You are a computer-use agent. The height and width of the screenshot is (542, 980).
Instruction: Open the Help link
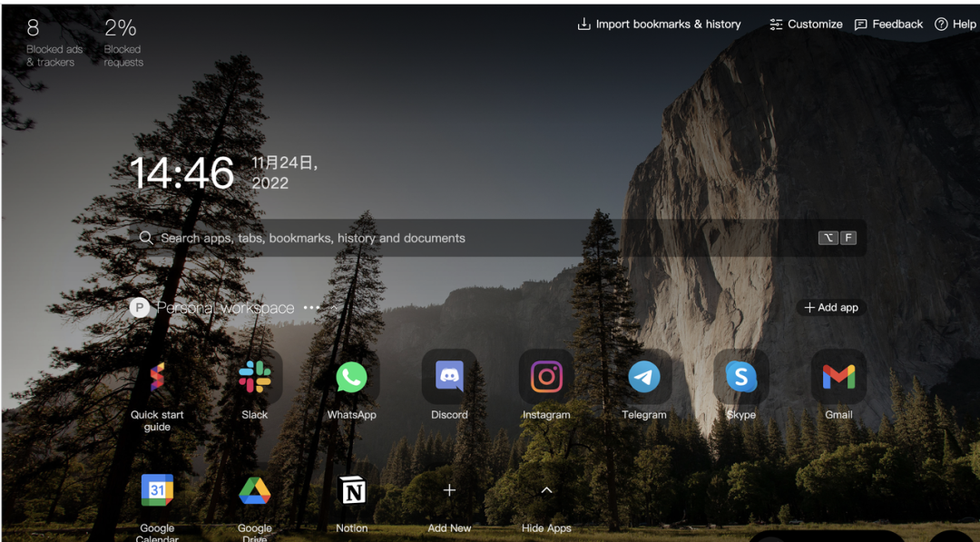(x=955, y=25)
